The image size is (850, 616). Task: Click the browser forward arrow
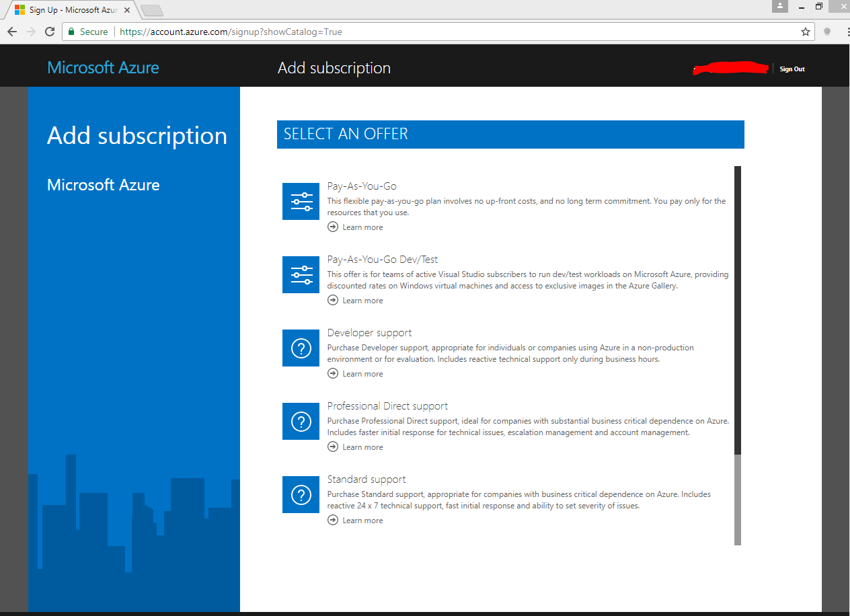point(31,32)
